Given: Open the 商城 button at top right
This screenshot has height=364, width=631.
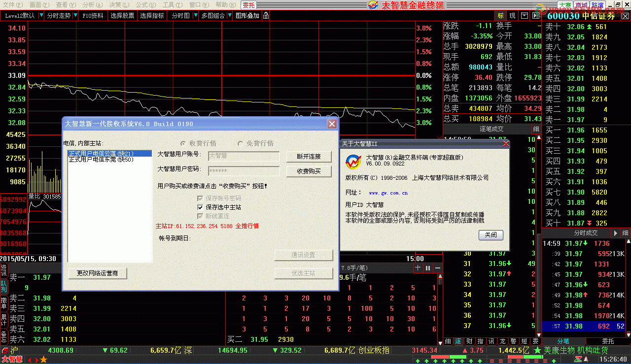Looking at the screenshot, I should tap(582, 5).
